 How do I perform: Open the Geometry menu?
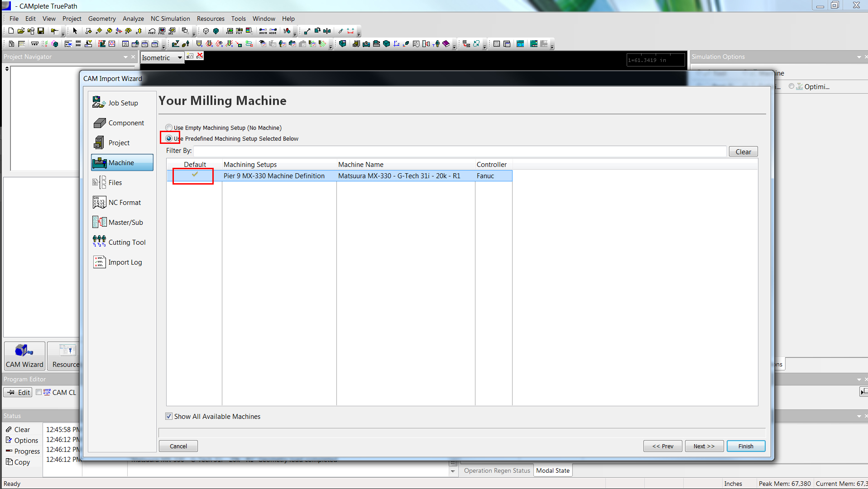102,19
